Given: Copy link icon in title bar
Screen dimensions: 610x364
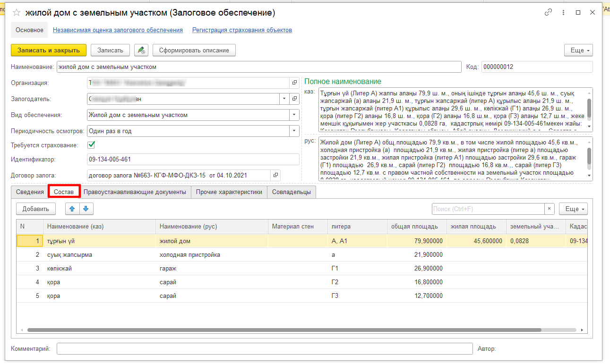Looking at the screenshot, I should [549, 13].
